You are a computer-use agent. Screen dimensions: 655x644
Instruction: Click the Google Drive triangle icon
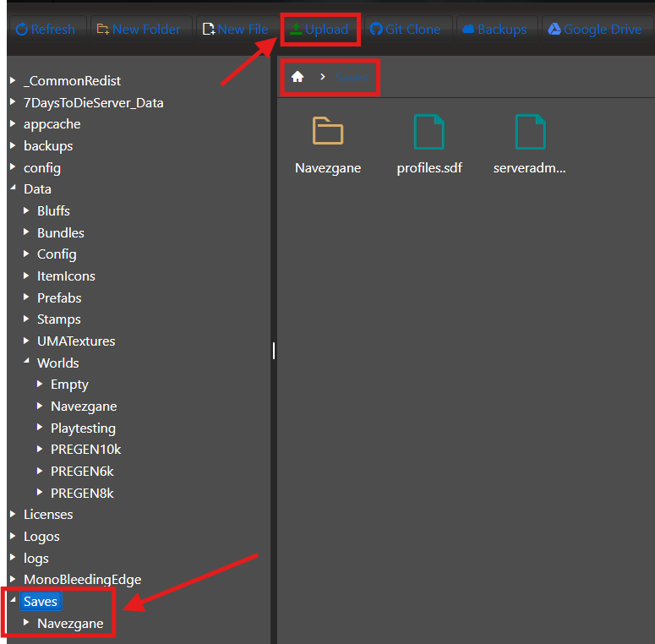(x=554, y=29)
